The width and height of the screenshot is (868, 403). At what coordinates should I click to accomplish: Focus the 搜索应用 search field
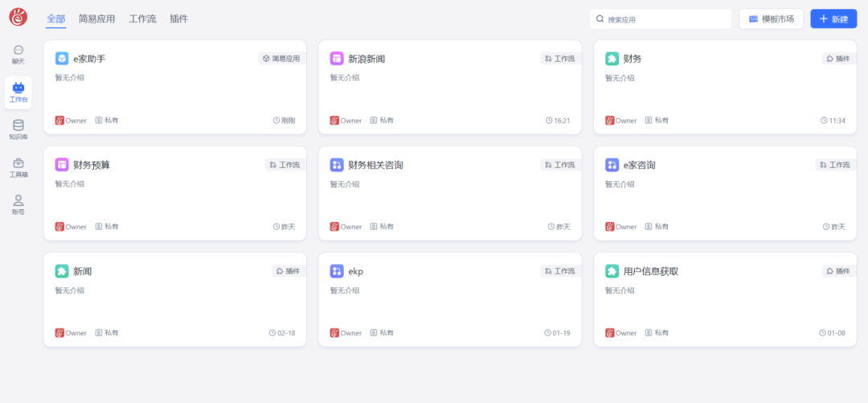point(661,19)
